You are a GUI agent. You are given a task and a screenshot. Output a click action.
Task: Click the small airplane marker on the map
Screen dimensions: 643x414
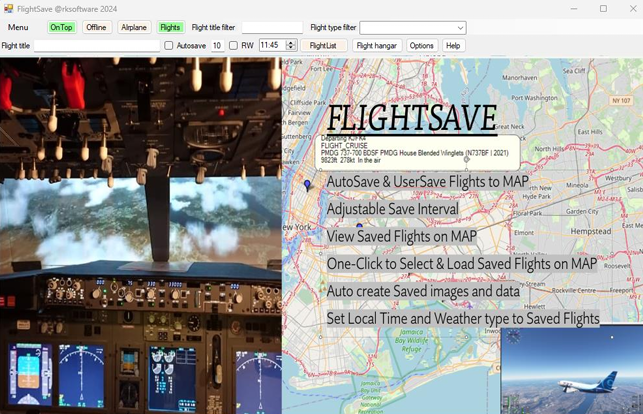[x=469, y=305]
